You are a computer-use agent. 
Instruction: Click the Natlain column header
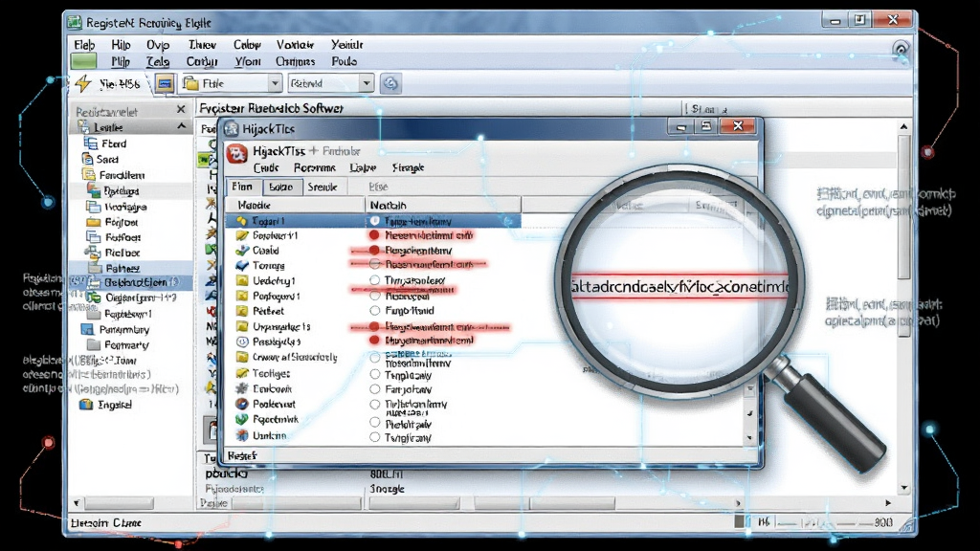coord(442,205)
